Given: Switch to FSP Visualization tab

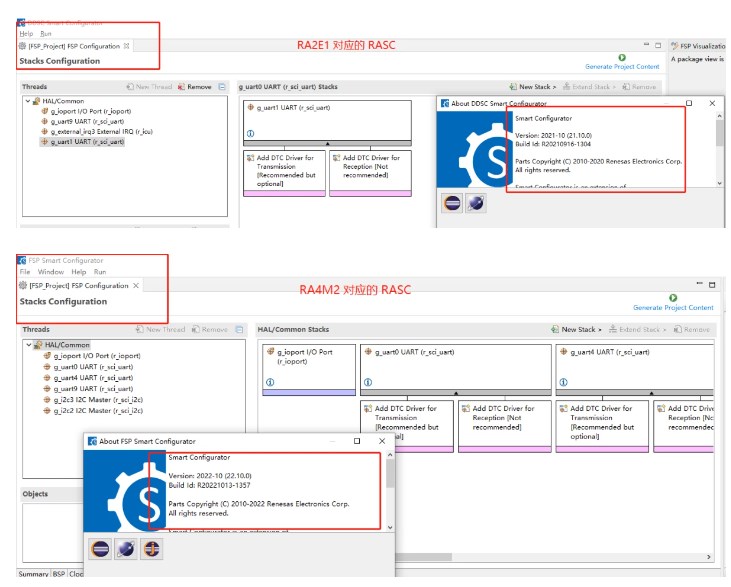Looking at the screenshot, I should pos(698,46).
